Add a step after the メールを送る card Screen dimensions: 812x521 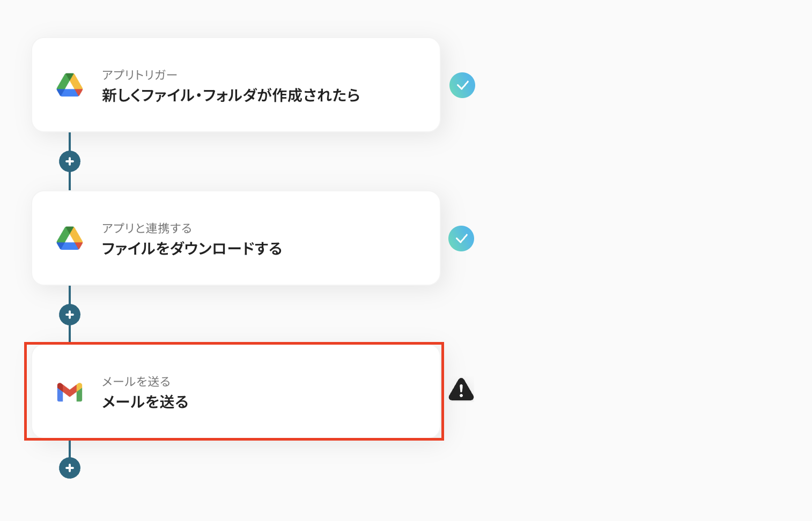(x=70, y=468)
